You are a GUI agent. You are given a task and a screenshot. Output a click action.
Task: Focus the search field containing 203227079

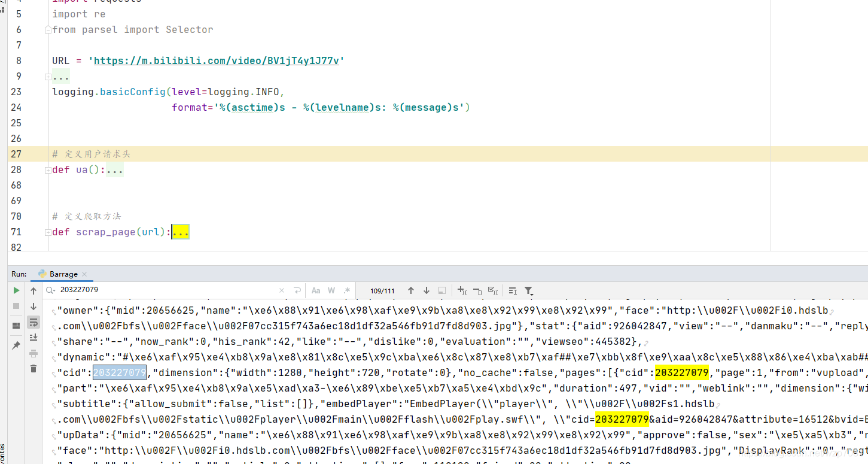167,290
